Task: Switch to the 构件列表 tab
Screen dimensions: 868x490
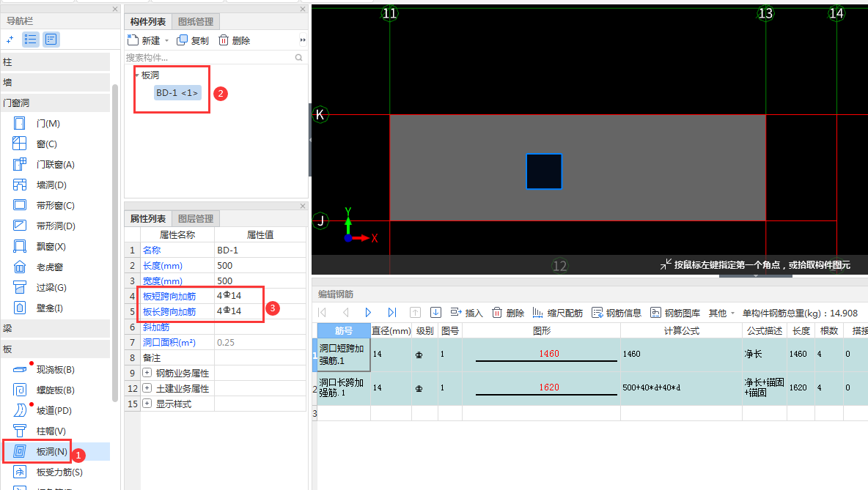Action: click(x=148, y=21)
